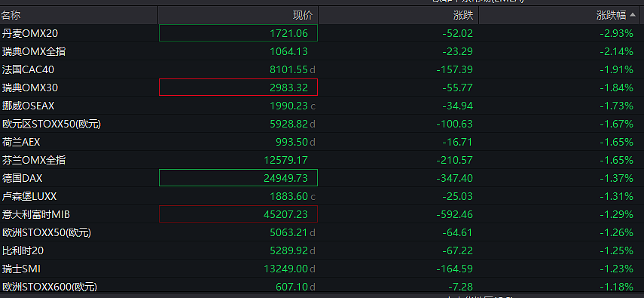The image size is (644, 298).
Task: Click change value -157.39
Action: (455, 69)
